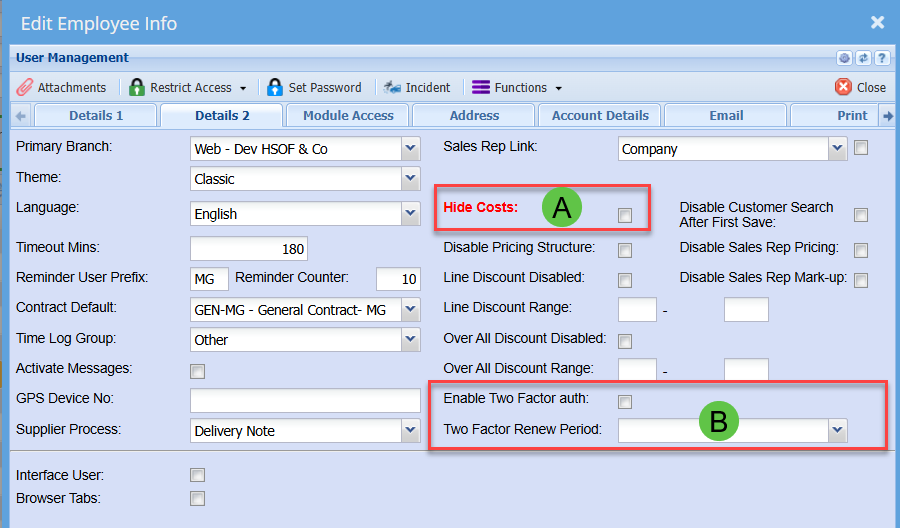The image size is (900, 528).
Task: Click the purple Functions menu icon
Action: 481,87
